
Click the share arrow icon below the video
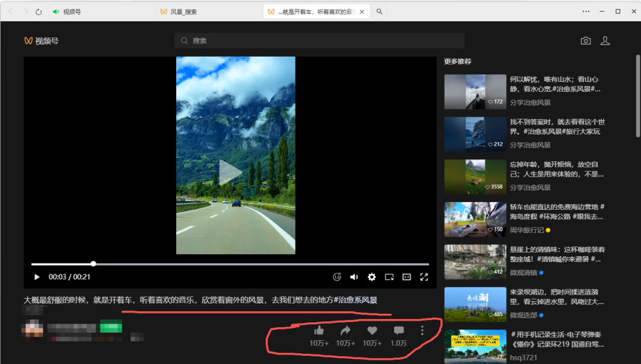pyautogui.click(x=345, y=330)
